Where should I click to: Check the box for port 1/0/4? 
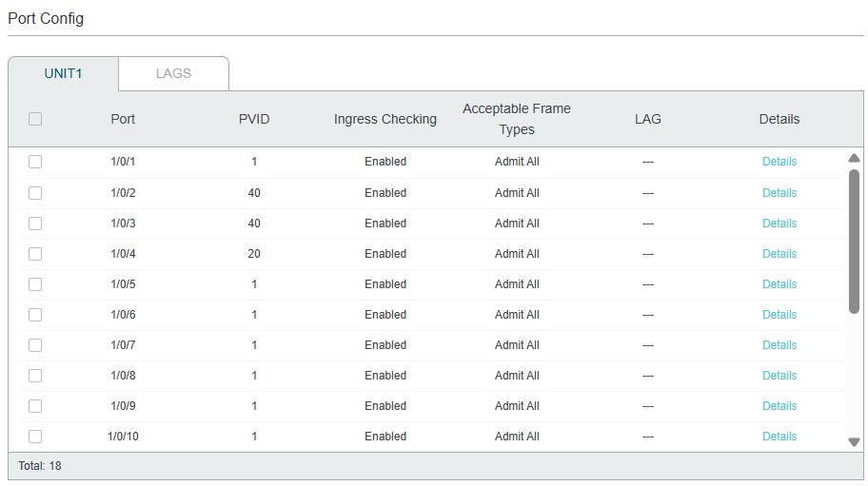(35, 254)
